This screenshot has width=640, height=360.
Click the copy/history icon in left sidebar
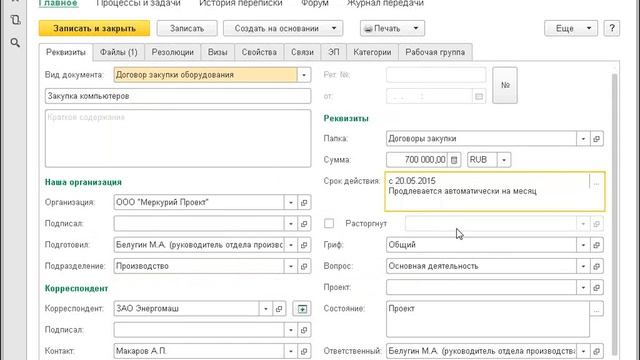click(x=15, y=20)
